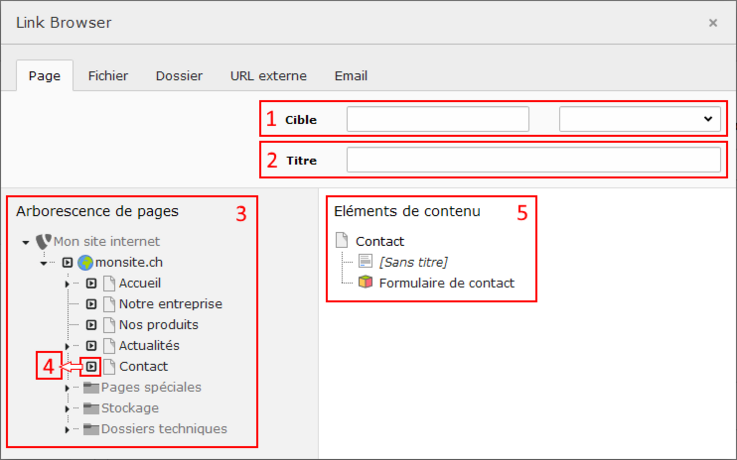The height and width of the screenshot is (460, 737).
Task: Click the page icon beside Contact in content elements
Action: coord(341,241)
